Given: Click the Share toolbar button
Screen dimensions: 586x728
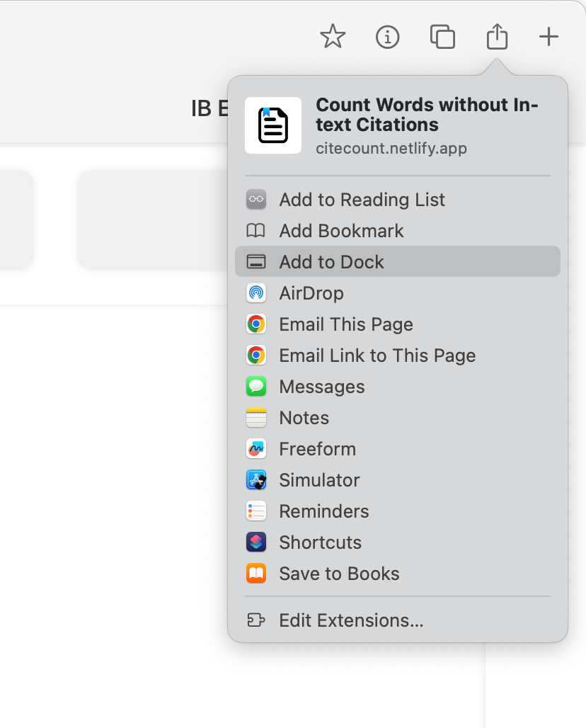Looking at the screenshot, I should point(497,35).
